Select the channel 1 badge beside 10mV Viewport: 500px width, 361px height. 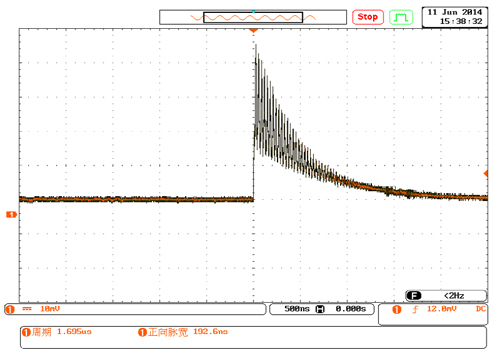click(x=10, y=309)
